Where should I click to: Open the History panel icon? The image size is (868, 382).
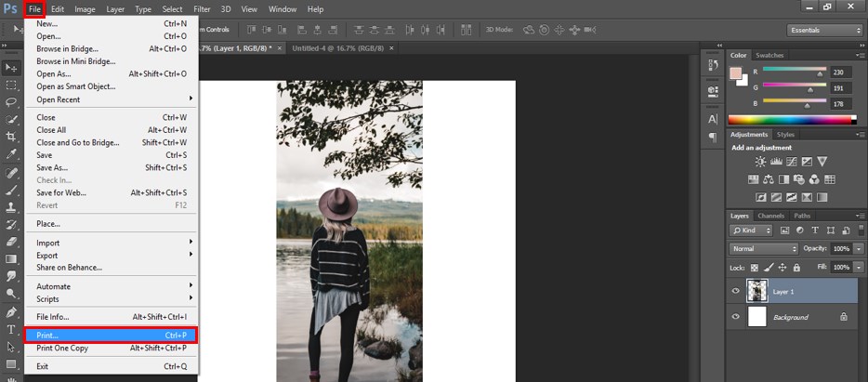click(713, 65)
